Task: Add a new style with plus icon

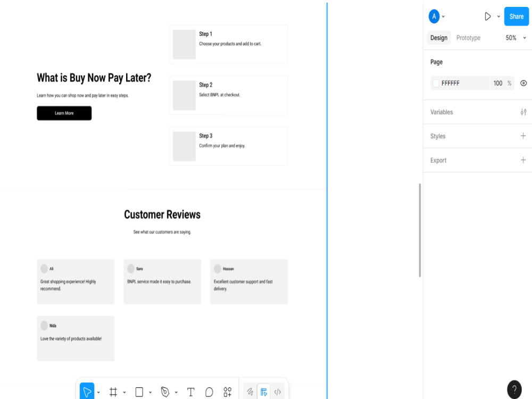Action: 523,136
